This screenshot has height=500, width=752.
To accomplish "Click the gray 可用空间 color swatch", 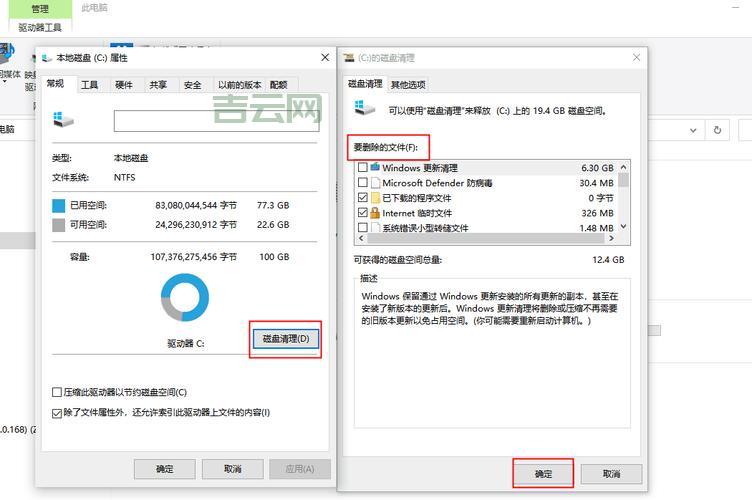I will pos(59,225).
